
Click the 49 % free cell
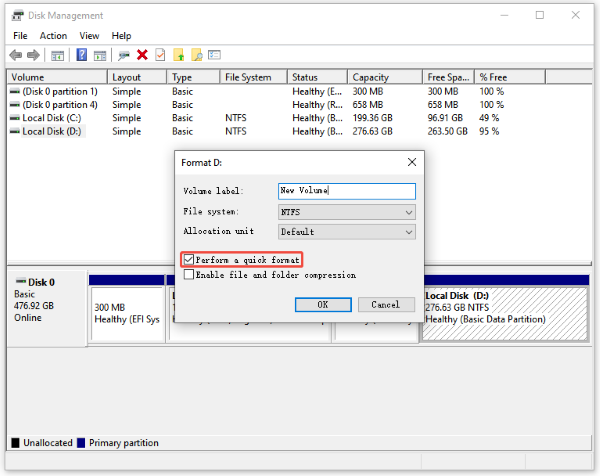click(x=489, y=118)
